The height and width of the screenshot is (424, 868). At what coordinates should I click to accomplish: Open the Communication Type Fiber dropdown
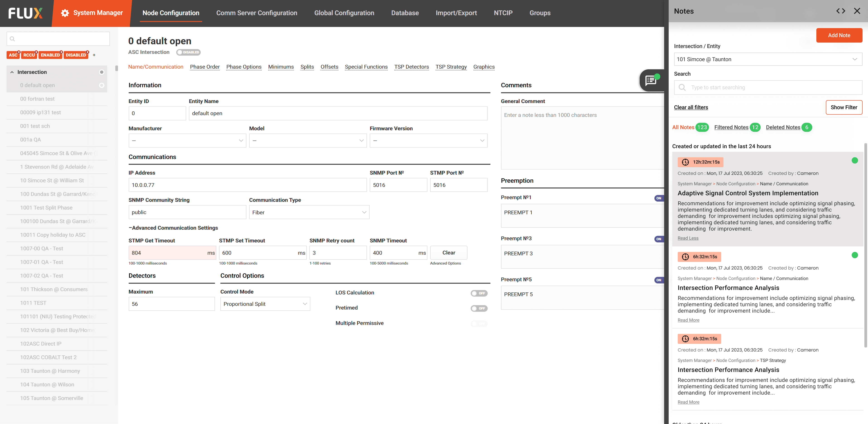309,212
